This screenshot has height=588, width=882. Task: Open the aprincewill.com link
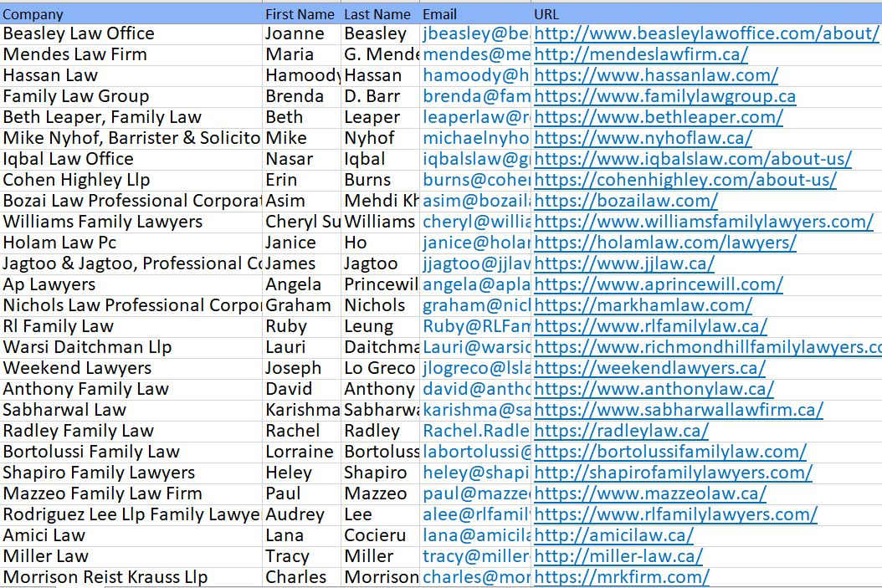click(x=659, y=284)
